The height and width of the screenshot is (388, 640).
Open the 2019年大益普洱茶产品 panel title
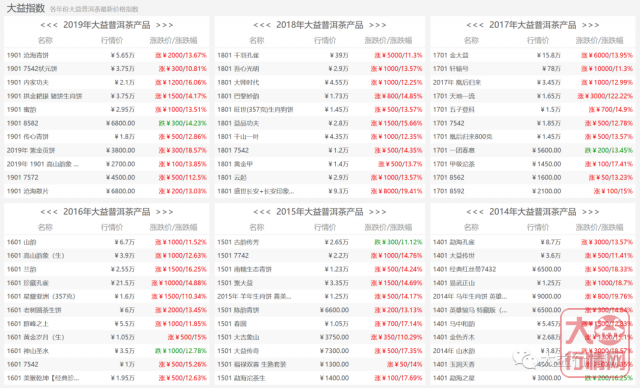pyautogui.click(x=107, y=25)
